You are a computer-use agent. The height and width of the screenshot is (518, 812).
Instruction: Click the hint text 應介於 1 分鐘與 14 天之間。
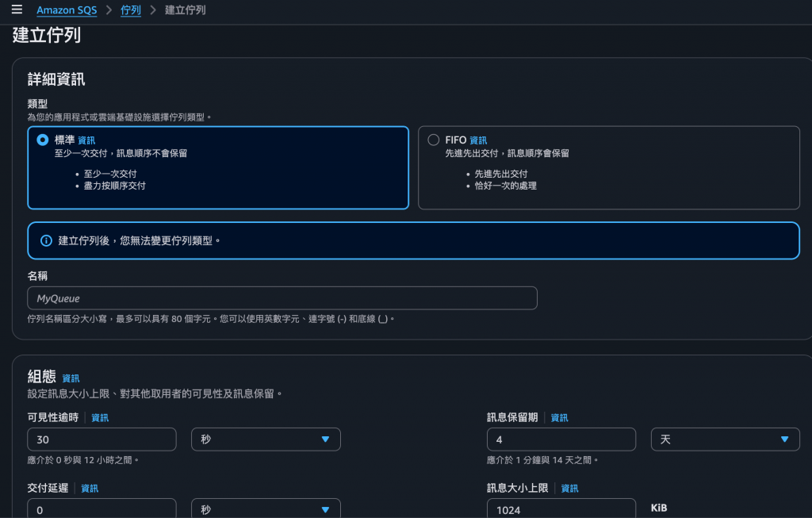point(542,460)
